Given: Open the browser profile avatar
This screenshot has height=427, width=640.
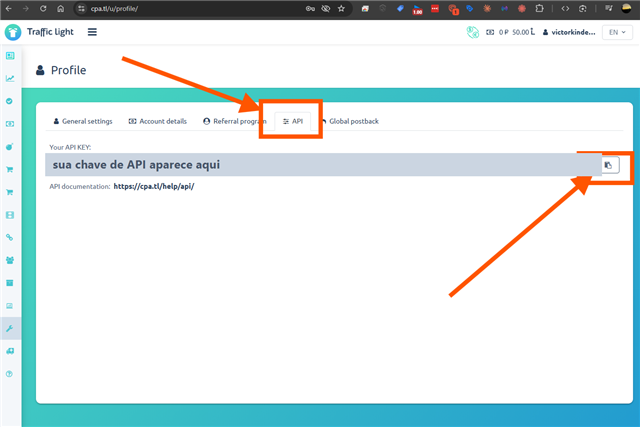Looking at the screenshot, I should point(627,9).
